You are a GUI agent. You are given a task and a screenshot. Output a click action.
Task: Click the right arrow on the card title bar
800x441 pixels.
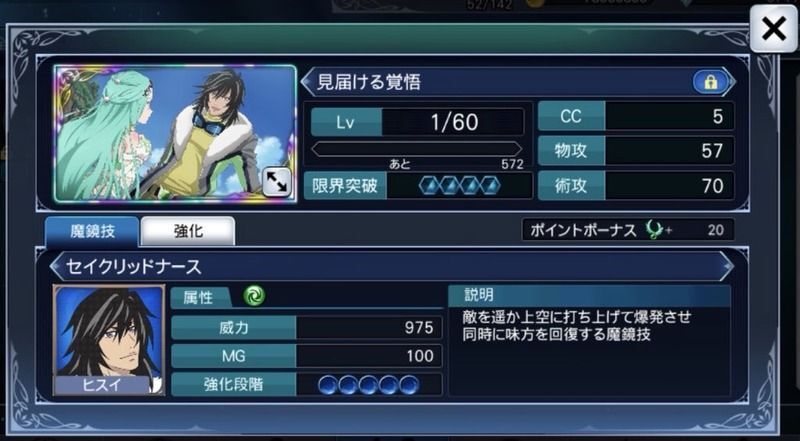(732, 82)
